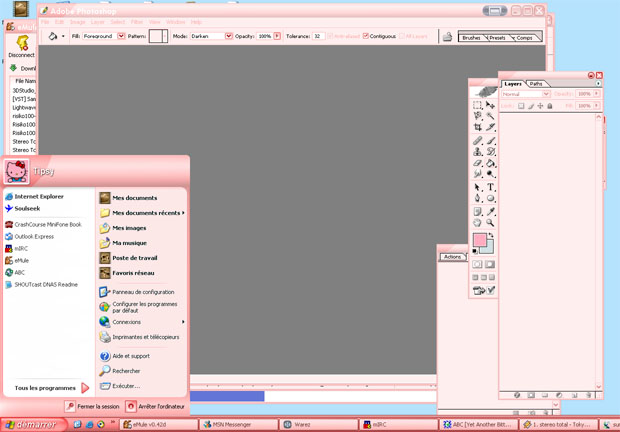Open the Layers panel options menu arrow
620x432 pixels.
[x=598, y=83]
